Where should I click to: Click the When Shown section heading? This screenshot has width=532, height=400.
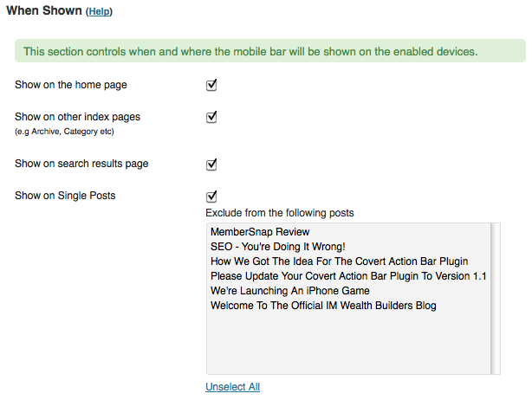pyautogui.click(x=44, y=10)
